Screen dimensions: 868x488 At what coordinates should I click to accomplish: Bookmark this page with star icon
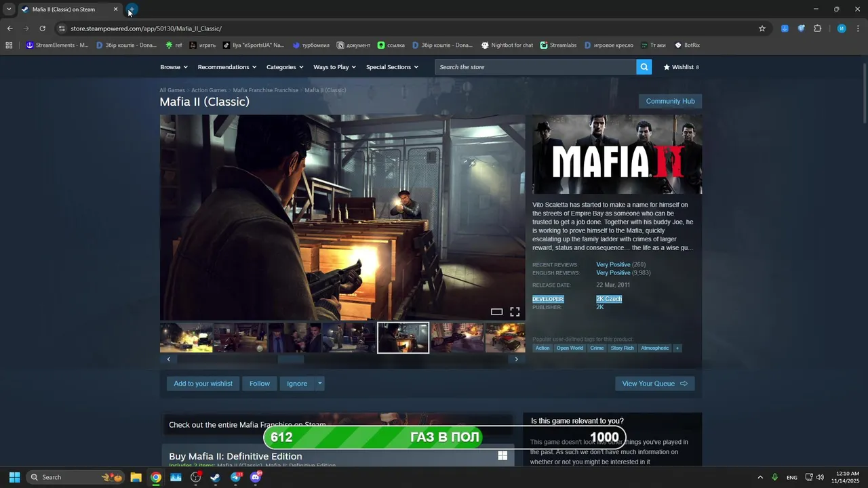pos(762,28)
